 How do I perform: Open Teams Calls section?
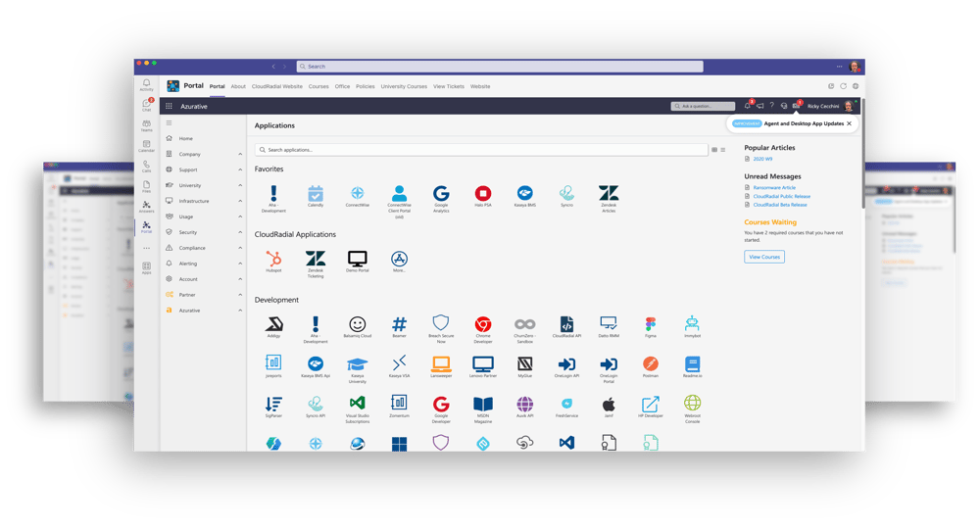(146, 167)
